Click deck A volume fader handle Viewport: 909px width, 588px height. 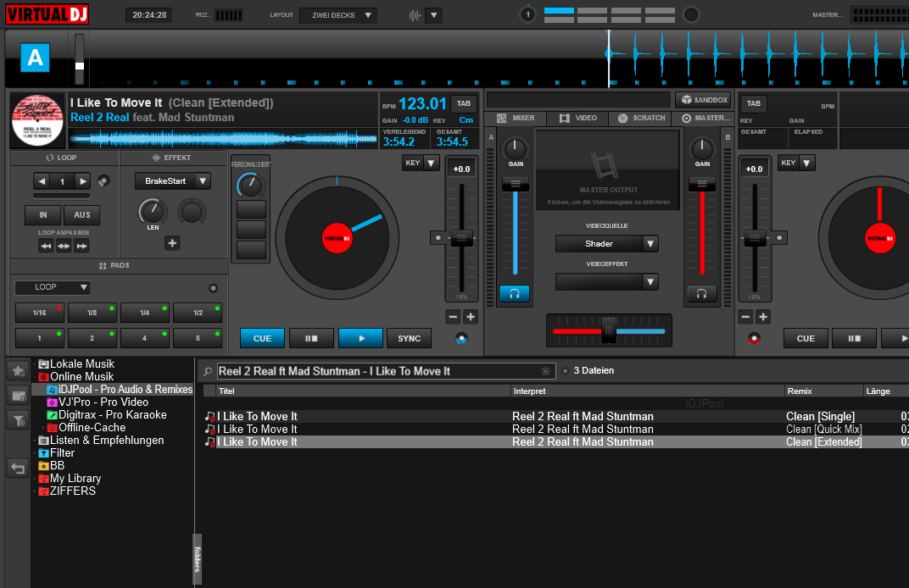pos(515,184)
